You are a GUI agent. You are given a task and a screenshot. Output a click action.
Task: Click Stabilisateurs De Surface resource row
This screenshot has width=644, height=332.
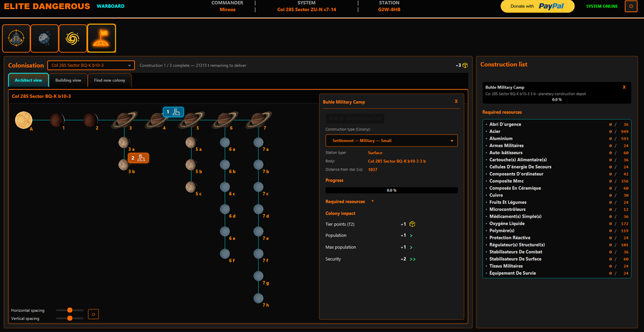[556, 259]
